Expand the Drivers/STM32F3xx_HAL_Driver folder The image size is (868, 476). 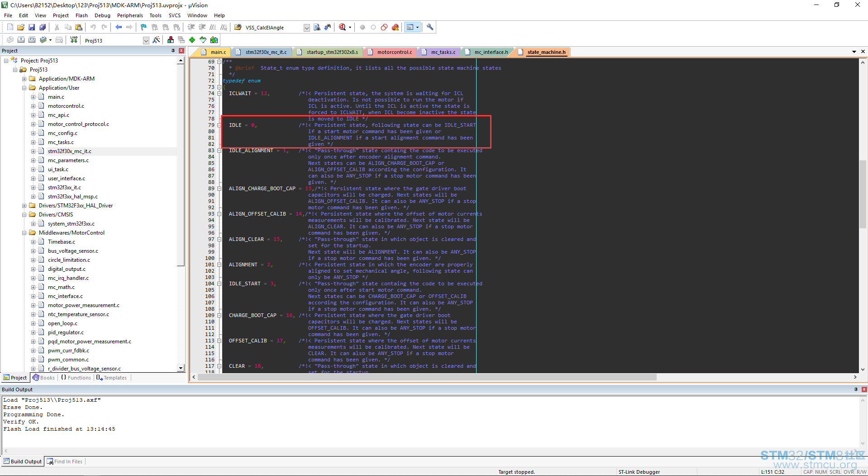[x=24, y=206]
